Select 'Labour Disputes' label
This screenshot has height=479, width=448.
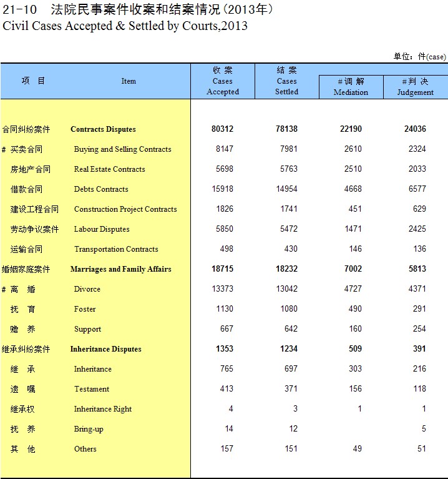pyautogui.click(x=102, y=229)
